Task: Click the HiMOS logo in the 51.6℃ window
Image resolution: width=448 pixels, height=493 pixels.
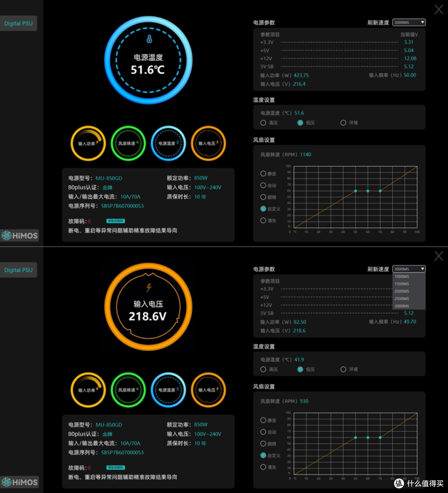Action: point(19,236)
